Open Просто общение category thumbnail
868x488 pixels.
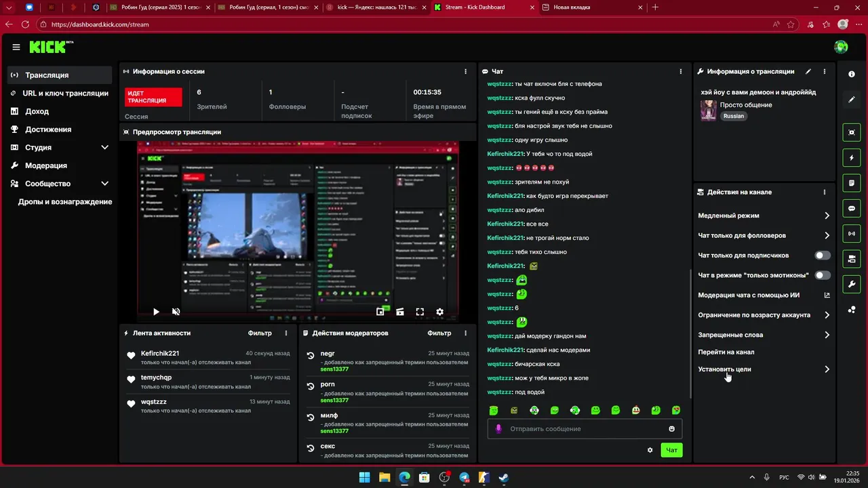click(709, 110)
